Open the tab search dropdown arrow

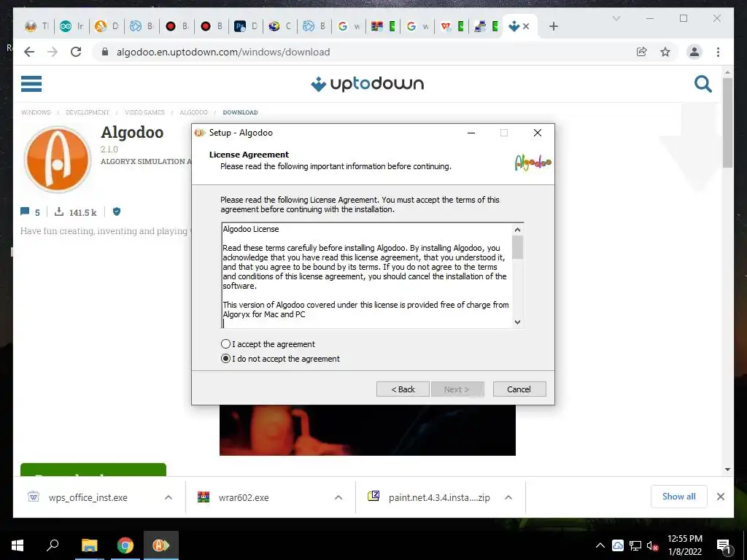(x=616, y=18)
